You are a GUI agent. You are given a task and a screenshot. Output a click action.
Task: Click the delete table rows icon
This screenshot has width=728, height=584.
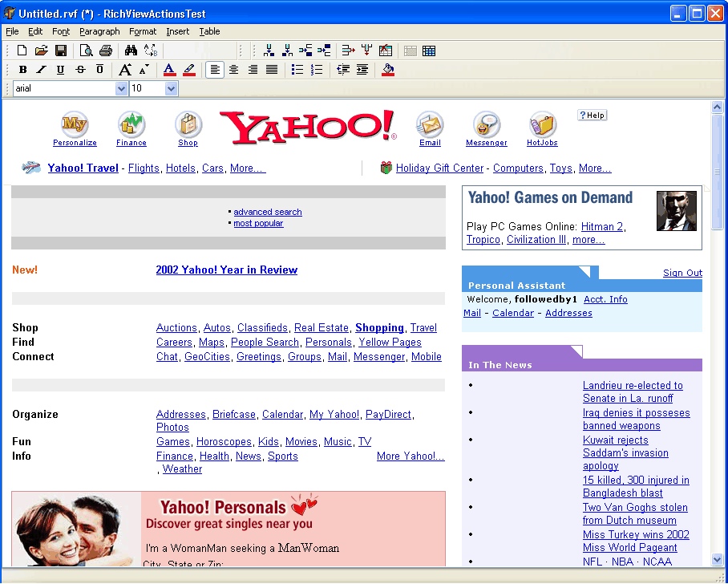pyautogui.click(x=348, y=51)
